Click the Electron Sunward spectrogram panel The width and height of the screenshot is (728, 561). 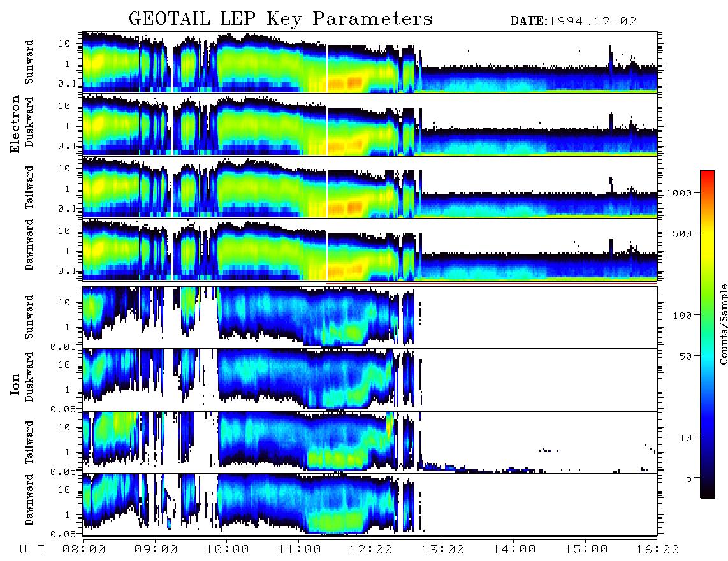pos(370,62)
